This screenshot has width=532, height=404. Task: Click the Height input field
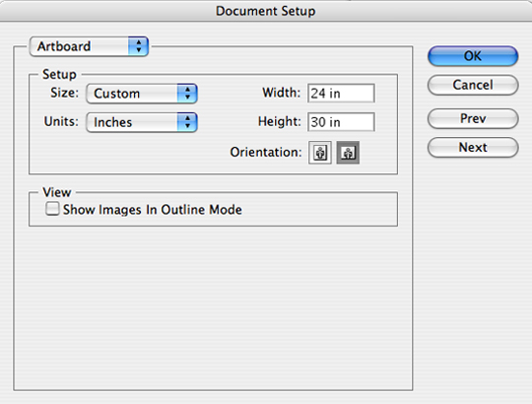click(x=341, y=122)
